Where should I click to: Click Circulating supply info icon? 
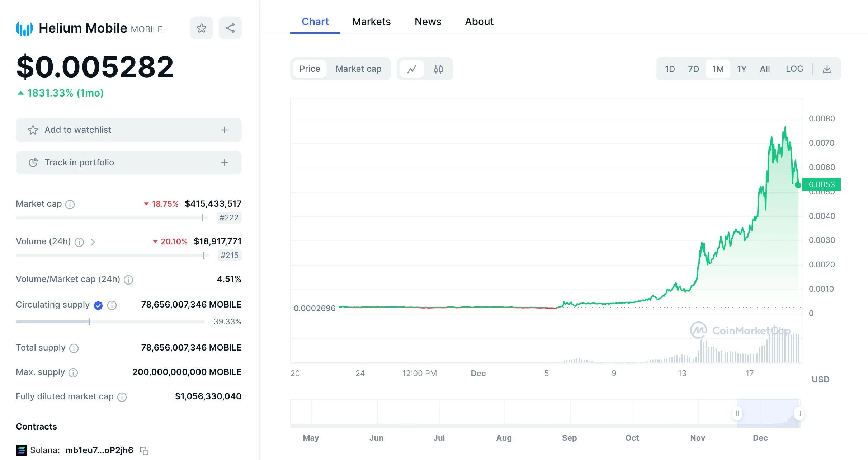click(112, 305)
